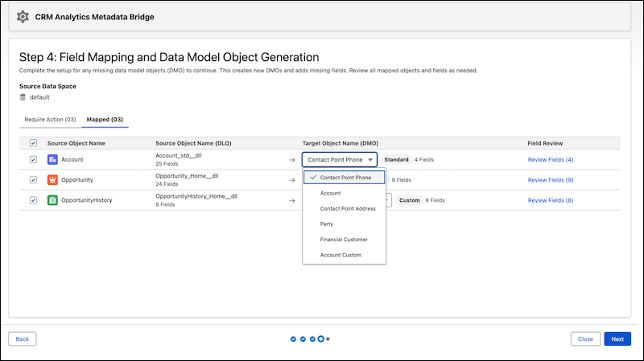Click the Standard badge in Account row

coord(396,159)
